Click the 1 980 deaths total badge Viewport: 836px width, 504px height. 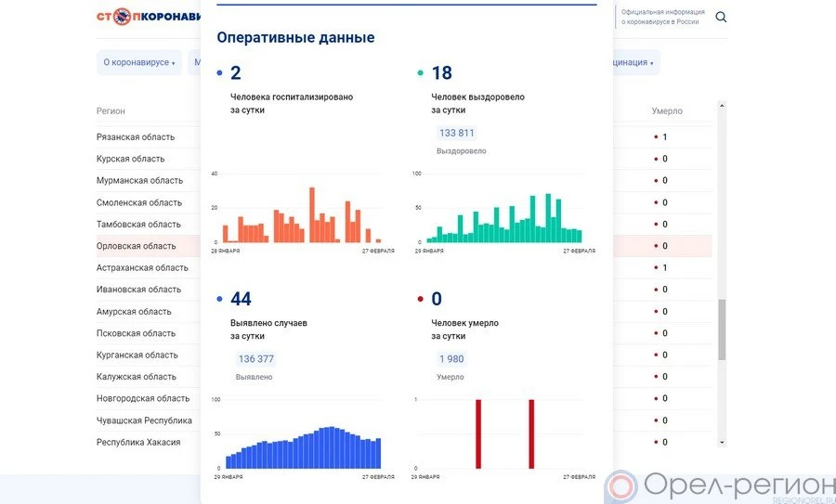[x=451, y=359]
